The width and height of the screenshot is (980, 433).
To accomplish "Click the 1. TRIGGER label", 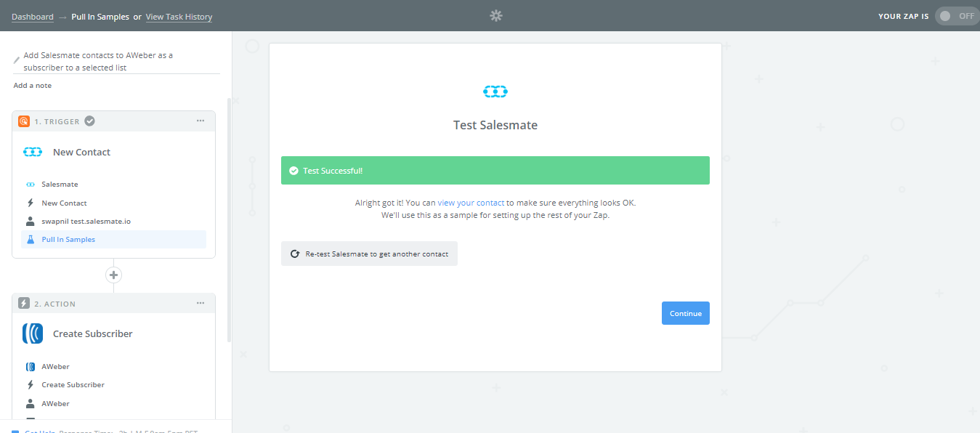I will pyautogui.click(x=57, y=121).
